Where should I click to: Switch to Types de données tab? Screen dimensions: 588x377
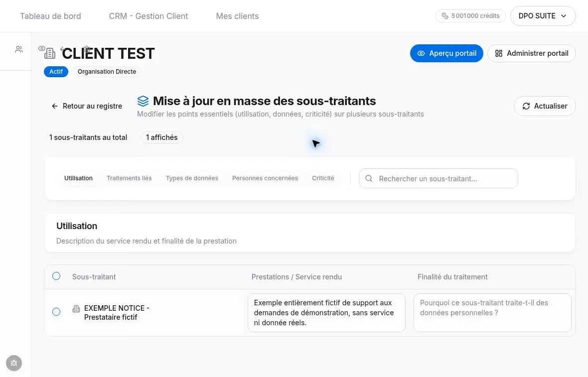coord(192,178)
